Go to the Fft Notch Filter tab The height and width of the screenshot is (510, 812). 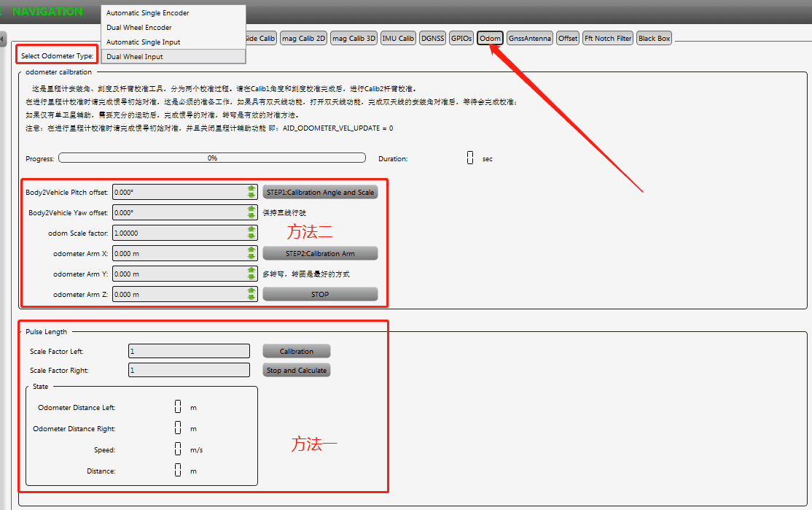tap(608, 39)
